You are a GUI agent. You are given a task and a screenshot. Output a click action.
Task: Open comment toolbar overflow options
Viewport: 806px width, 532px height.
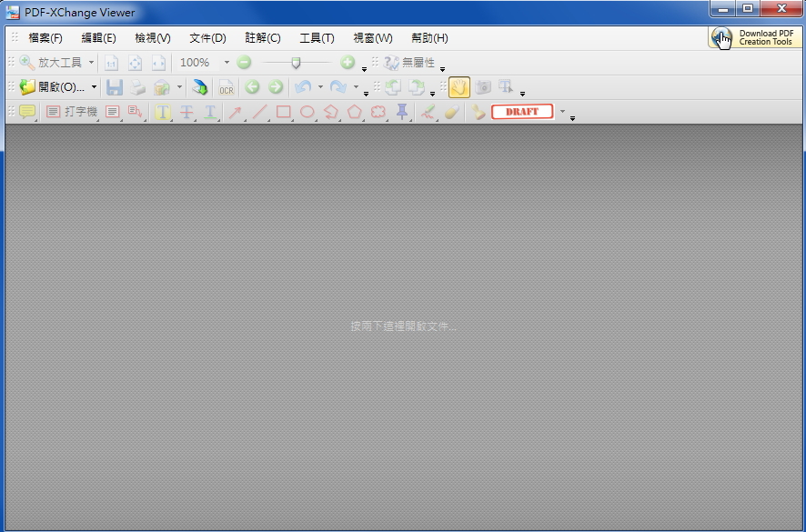[572, 118]
